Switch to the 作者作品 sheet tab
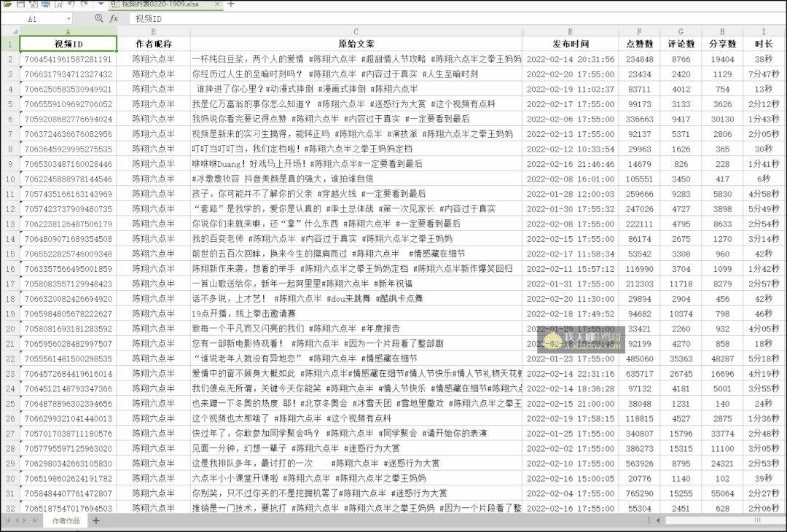This screenshot has height=532, width=787. (66, 522)
